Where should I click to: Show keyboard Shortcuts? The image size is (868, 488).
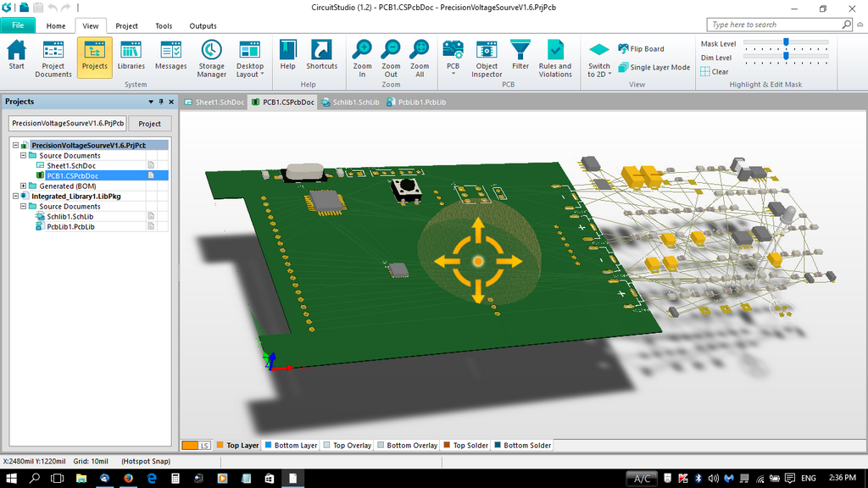[x=321, y=55]
